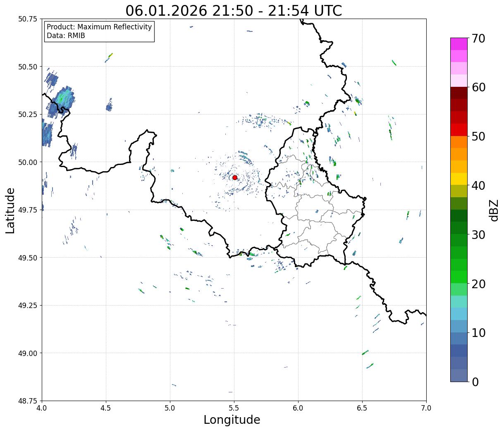Click the colorbar tick label 0

pos(475,382)
